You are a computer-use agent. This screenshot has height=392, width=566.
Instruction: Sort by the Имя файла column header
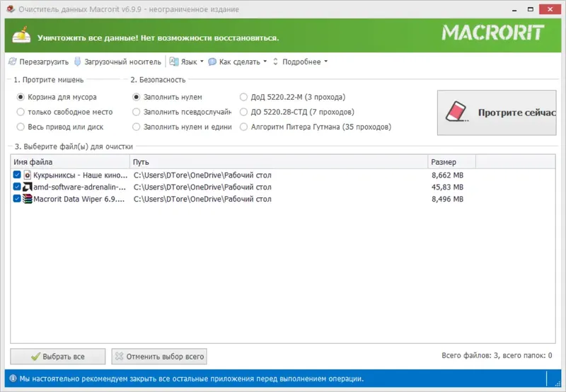click(70, 162)
